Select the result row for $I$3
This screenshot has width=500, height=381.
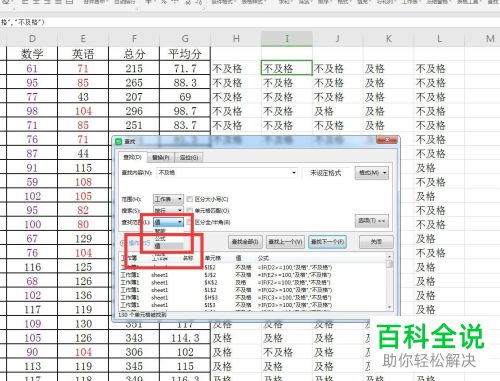tap(252, 305)
